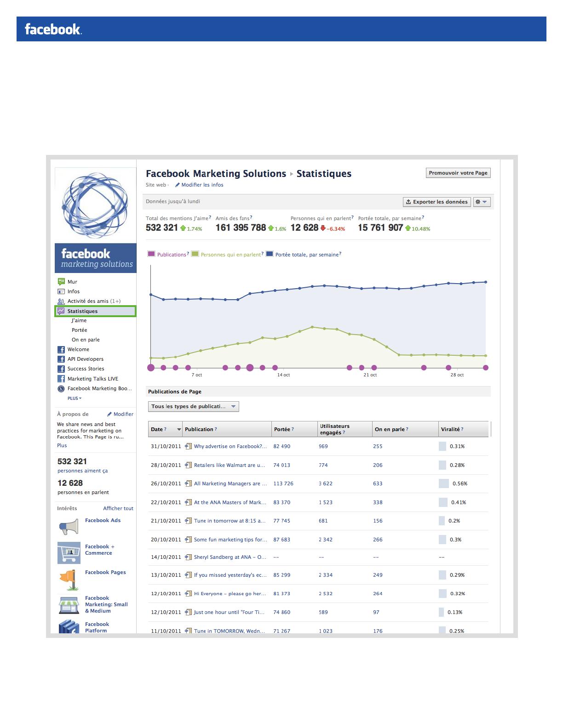
Task: Open Success Stories Facebook icon
Action: click(x=61, y=369)
